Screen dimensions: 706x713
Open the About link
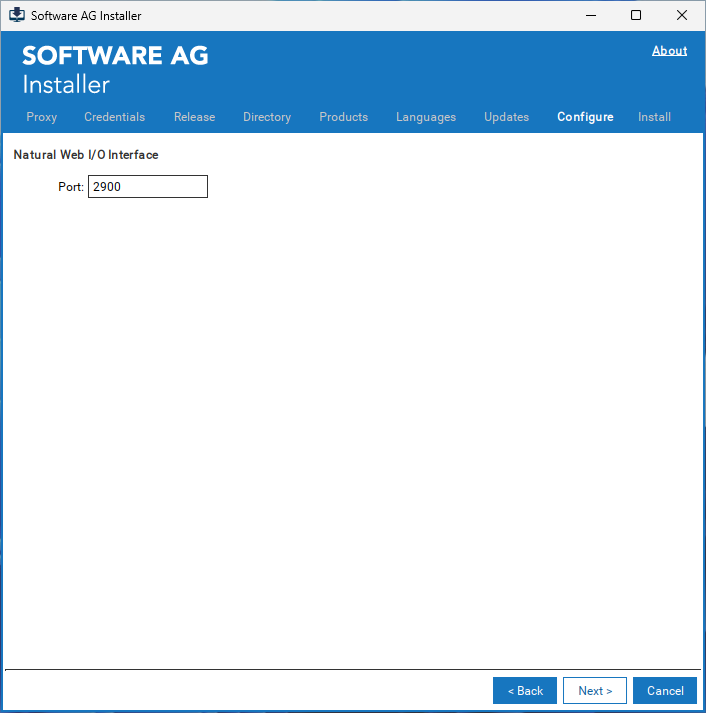point(669,50)
